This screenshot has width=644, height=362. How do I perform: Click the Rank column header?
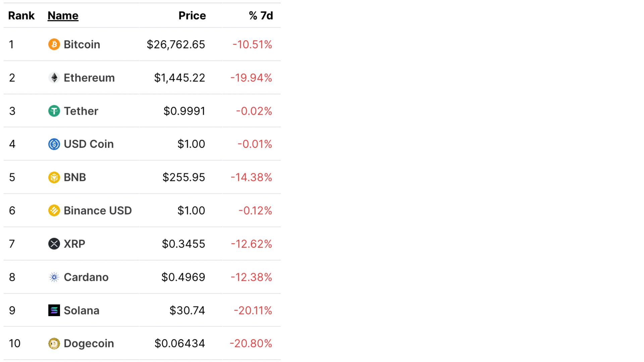coord(21,15)
